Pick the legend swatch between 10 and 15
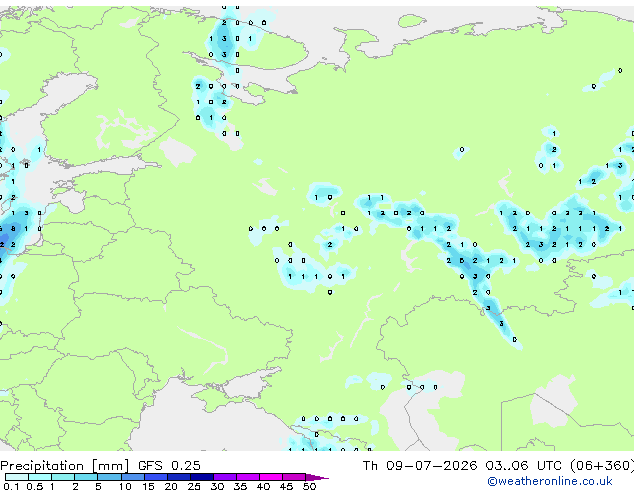The image size is (634, 490). [133, 477]
